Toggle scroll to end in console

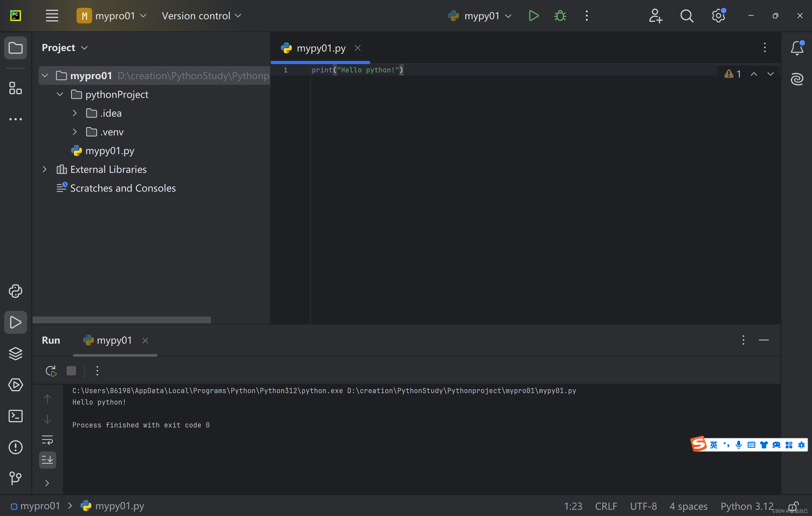[x=47, y=460]
